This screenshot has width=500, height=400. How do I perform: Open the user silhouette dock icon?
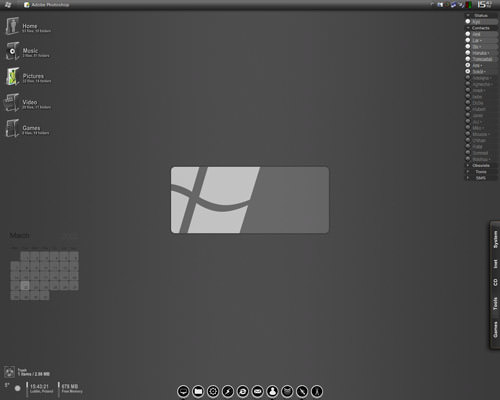coord(273,391)
